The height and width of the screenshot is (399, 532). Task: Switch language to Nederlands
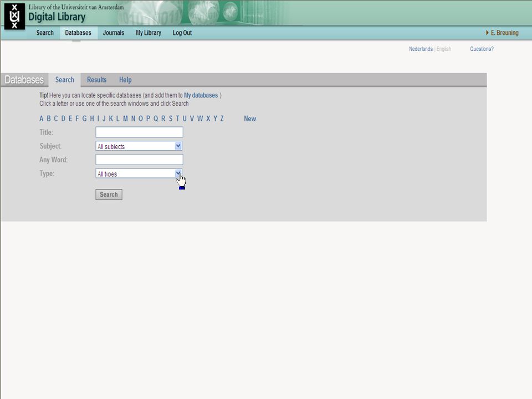click(421, 49)
